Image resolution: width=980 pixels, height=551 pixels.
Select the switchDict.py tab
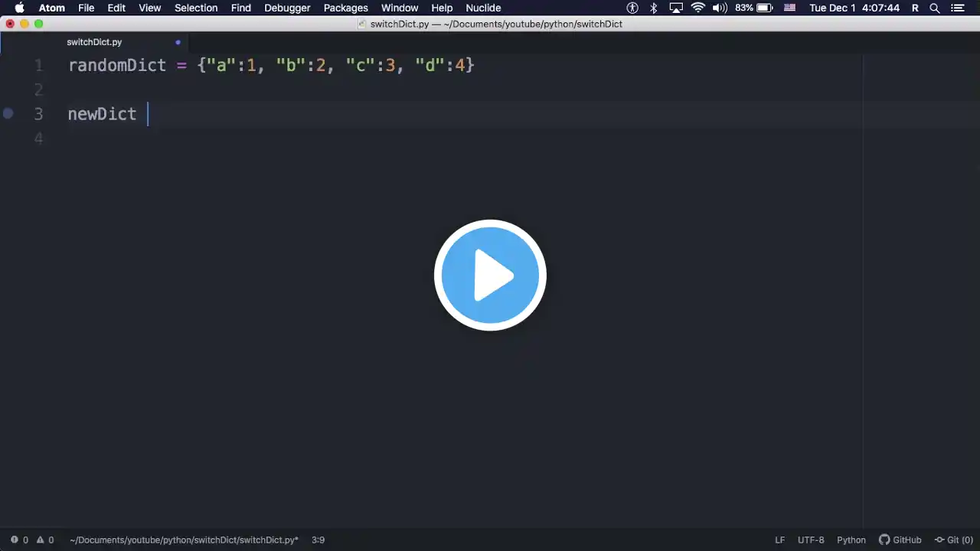coord(94,42)
